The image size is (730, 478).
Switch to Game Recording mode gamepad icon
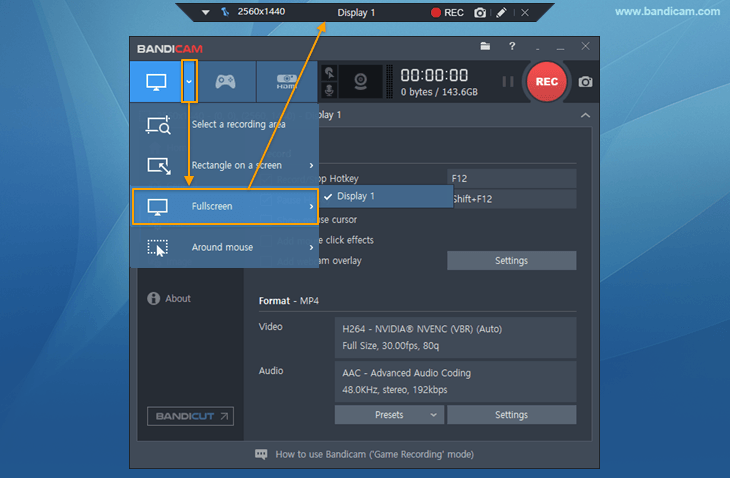[x=225, y=82]
